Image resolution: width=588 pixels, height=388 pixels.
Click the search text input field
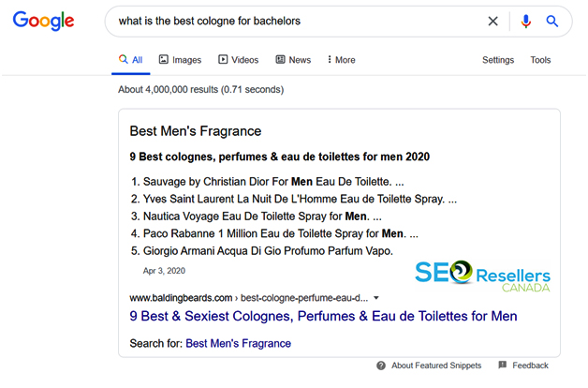click(296, 21)
